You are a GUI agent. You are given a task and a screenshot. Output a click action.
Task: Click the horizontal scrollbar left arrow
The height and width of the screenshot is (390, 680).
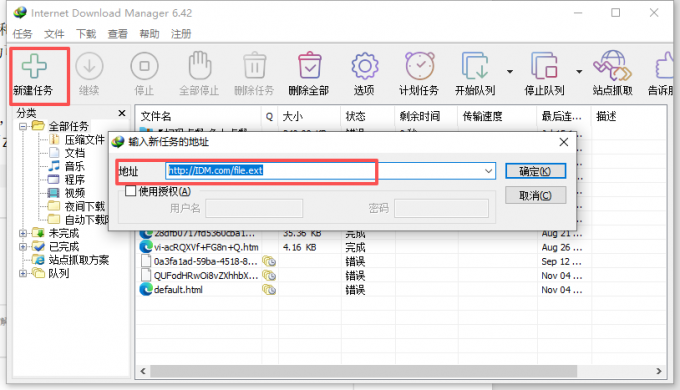coord(143,371)
